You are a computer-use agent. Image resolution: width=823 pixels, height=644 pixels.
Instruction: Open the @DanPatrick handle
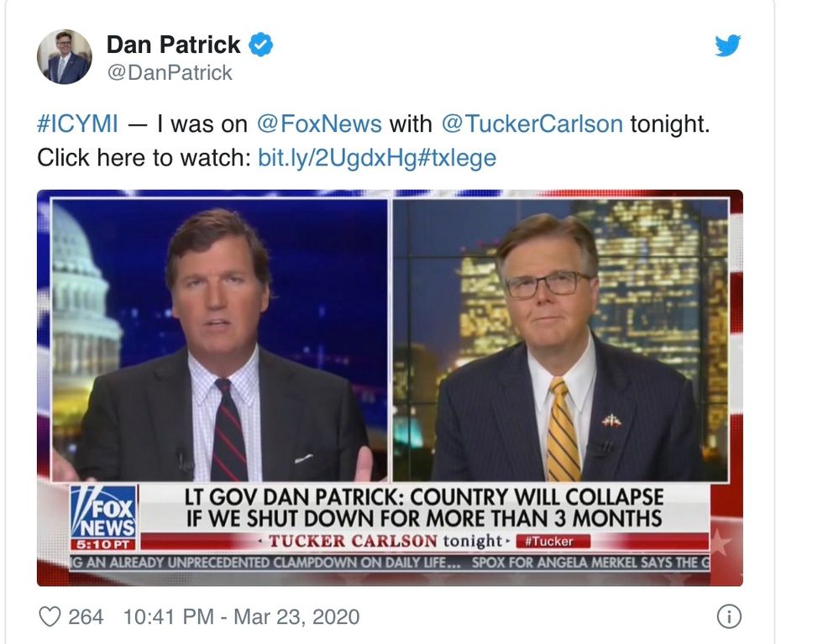[170, 72]
